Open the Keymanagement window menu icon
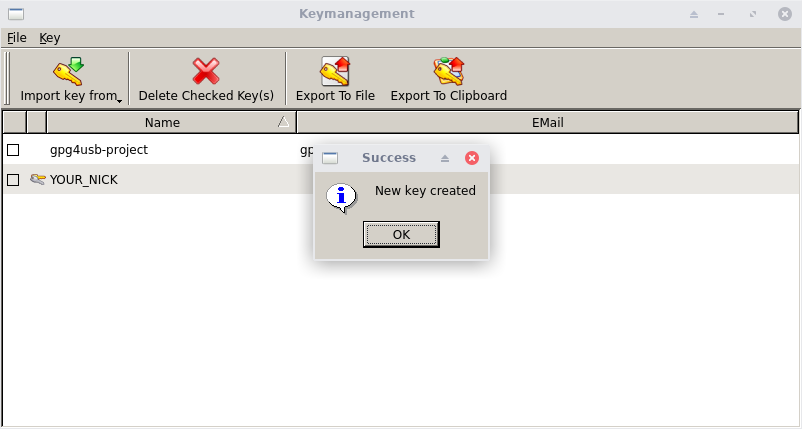This screenshot has width=802, height=429. pyautogui.click(x=16, y=14)
